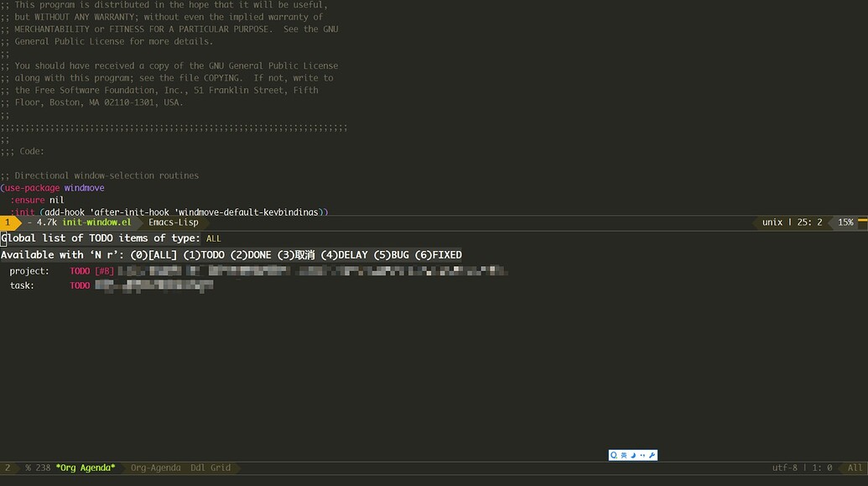Switch to the *Org Agenda* buffer
868x486 pixels.
(86, 468)
